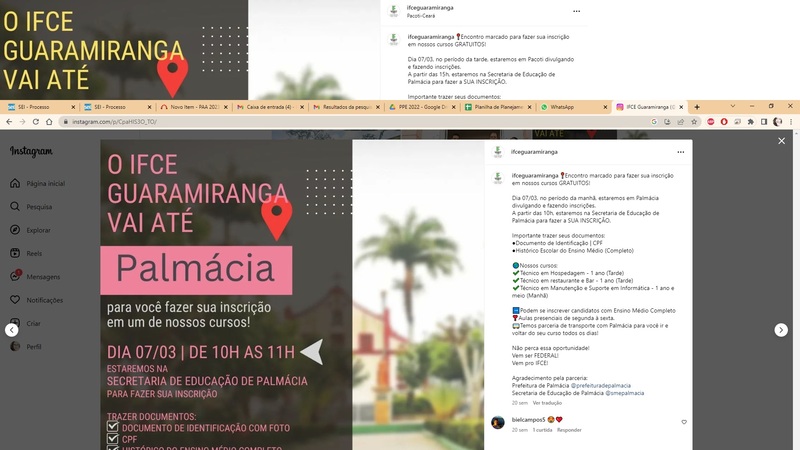Click the Pesquisa search icon in sidebar

click(x=14, y=207)
